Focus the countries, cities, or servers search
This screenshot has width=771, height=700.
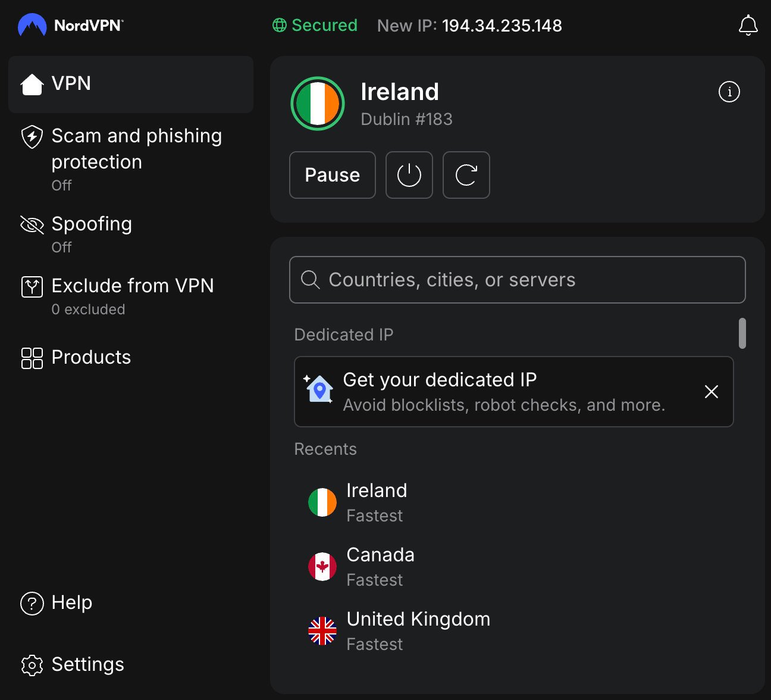(x=518, y=280)
